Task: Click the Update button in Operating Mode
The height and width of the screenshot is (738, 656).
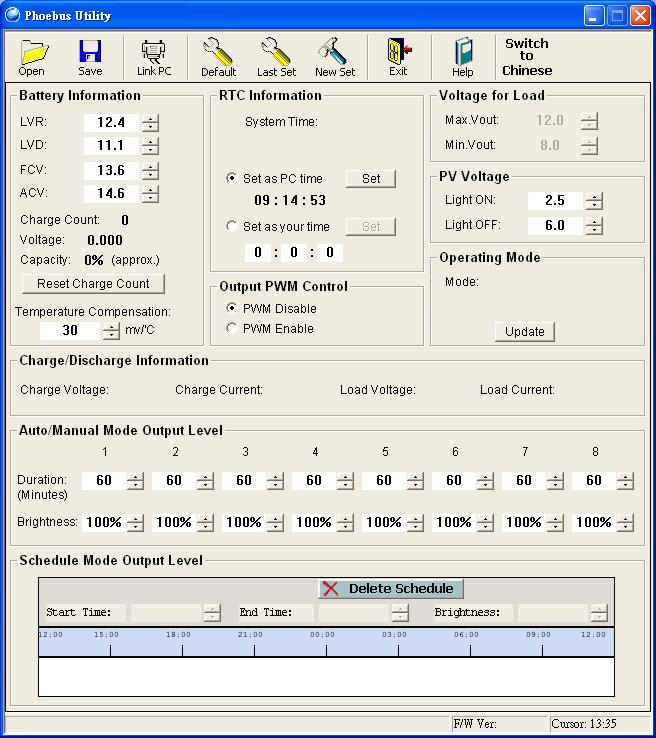Action: point(524,331)
